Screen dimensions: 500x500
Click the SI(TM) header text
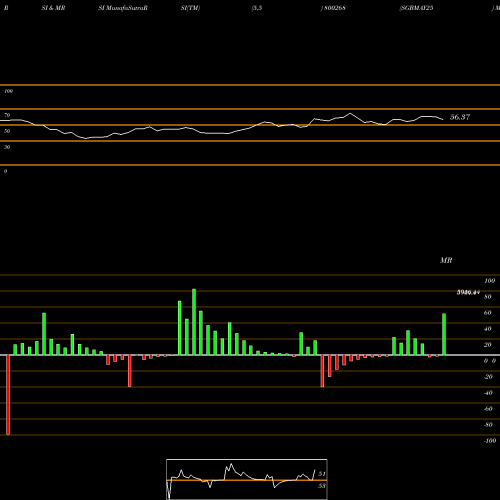(190, 8)
